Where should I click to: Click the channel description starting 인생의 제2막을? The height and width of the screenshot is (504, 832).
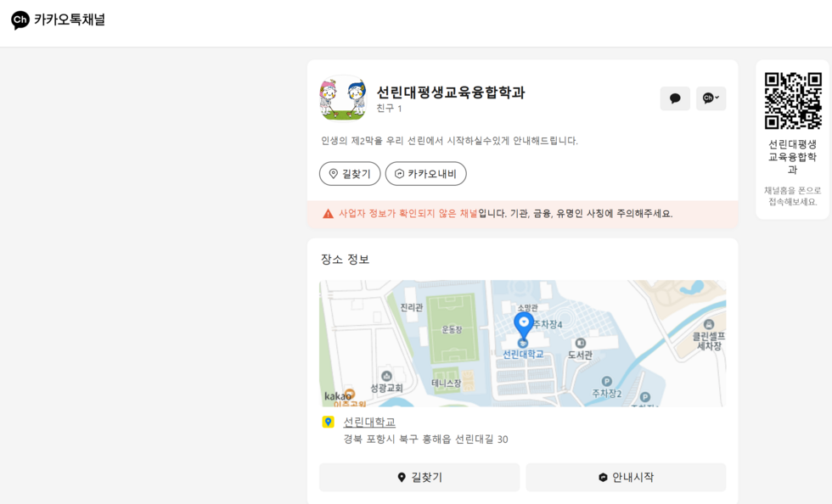(449, 141)
